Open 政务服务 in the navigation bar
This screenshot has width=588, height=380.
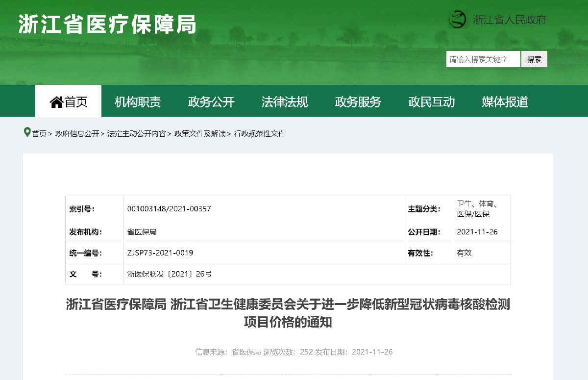pyautogui.click(x=358, y=102)
